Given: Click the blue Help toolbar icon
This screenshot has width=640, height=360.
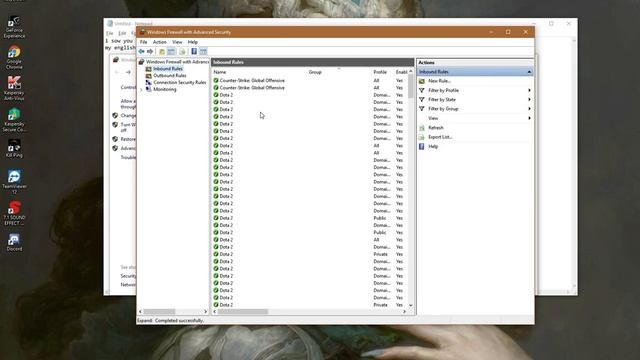Looking at the screenshot, I should [194, 51].
